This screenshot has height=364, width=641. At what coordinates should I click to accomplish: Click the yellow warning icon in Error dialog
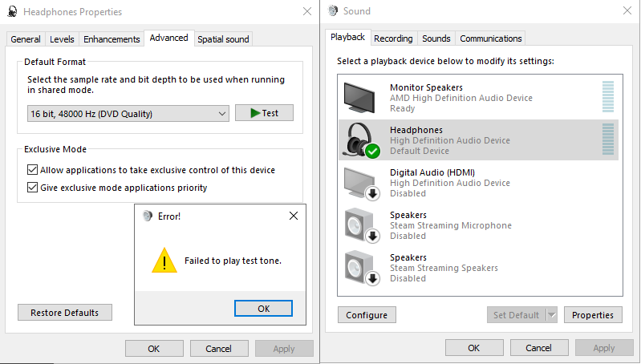(164, 261)
